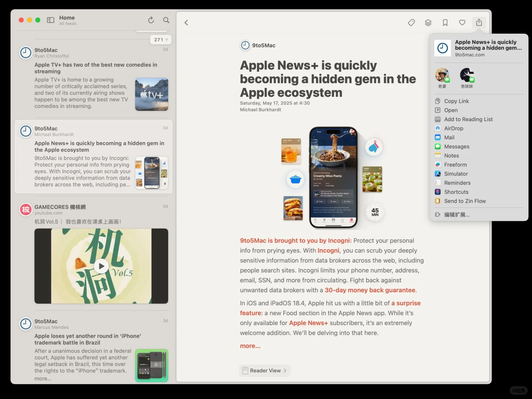Screen dimensions: 532x399
Task: Open Apple TV+ article thumbnail
Action: point(151,94)
